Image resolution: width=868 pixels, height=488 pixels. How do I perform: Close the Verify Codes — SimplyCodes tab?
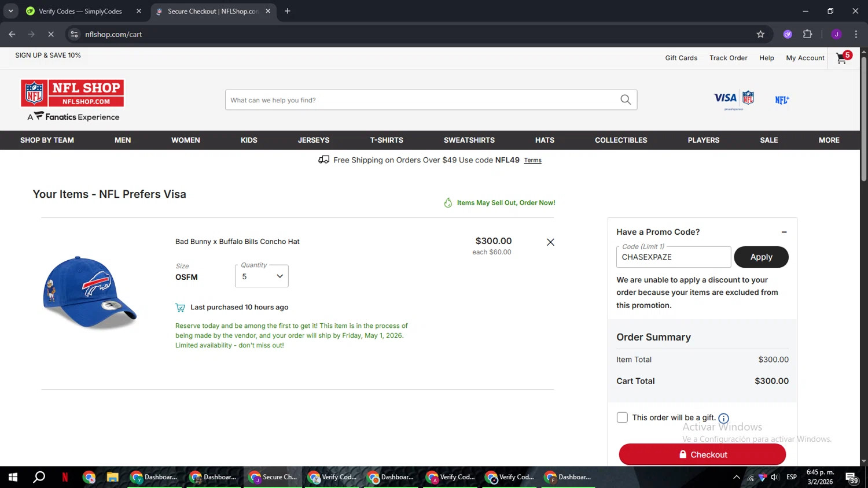tap(139, 11)
